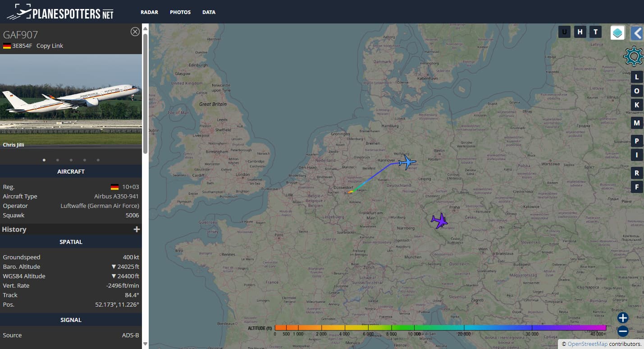The width and height of the screenshot is (644, 349).
Task: Click the Paris label on the map
Action: point(279,235)
